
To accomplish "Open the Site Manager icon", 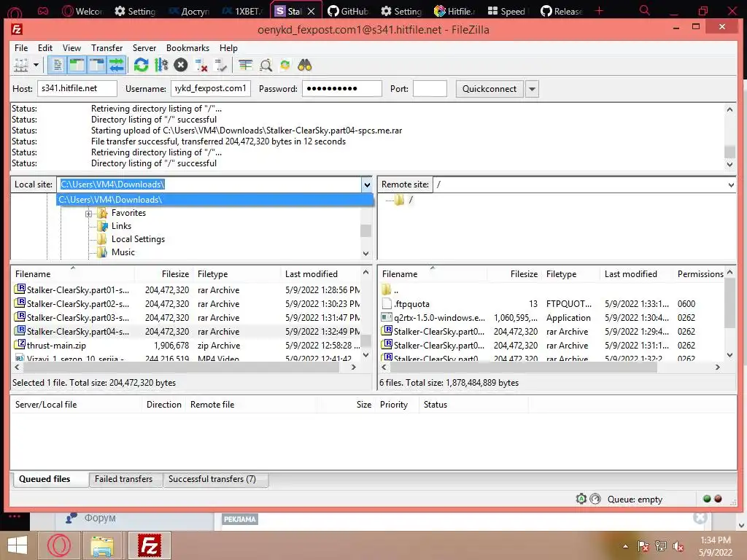I will click(20, 65).
